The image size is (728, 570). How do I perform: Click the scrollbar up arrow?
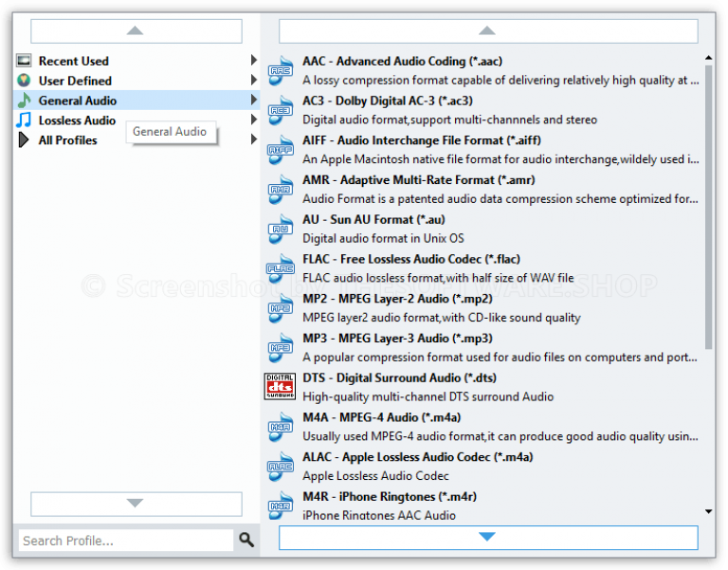(x=708, y=58)
